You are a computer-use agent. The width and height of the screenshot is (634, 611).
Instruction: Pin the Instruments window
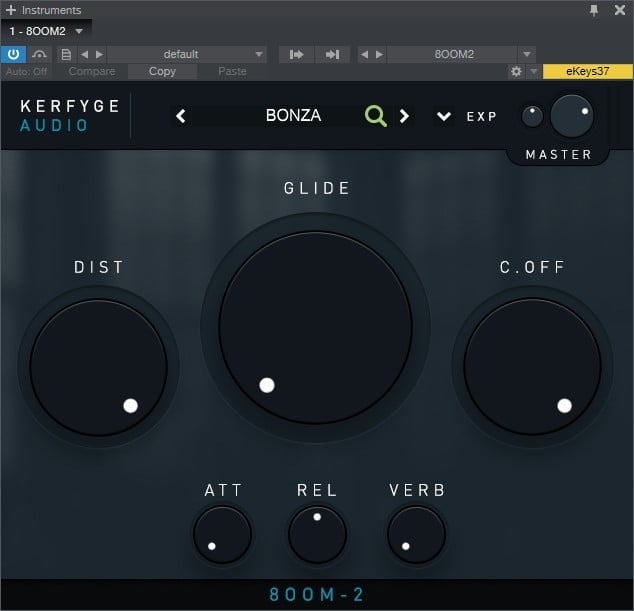pyautogui.click(x=594, y=10)
